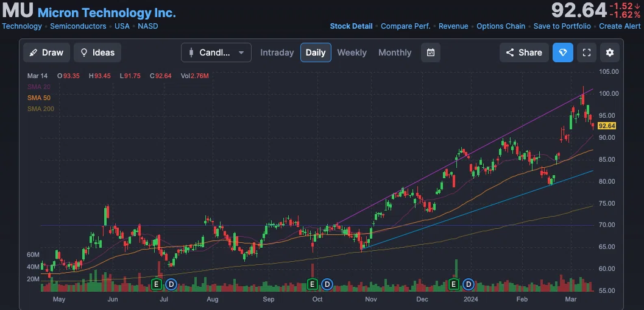Click the candlestick icon in chart type selector
This screenshot has width=644, height=310.
pos(191,52)
